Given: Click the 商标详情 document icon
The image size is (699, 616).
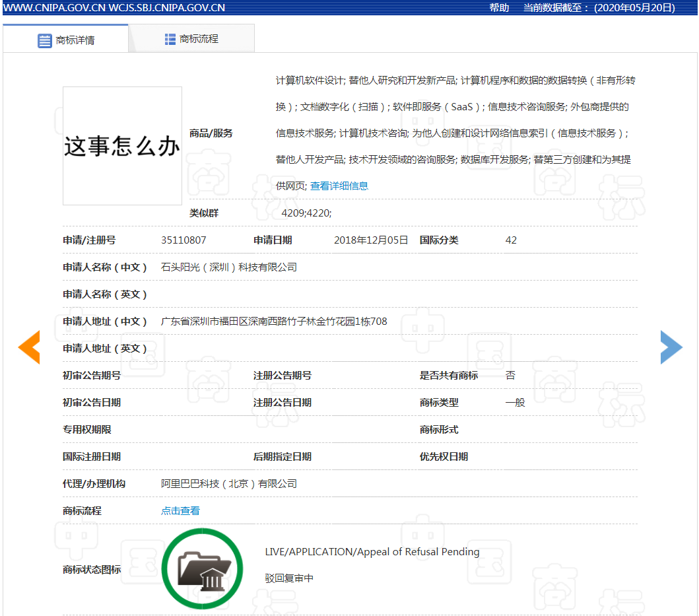Looking at the screenshot, I should (x=45, y=40).
